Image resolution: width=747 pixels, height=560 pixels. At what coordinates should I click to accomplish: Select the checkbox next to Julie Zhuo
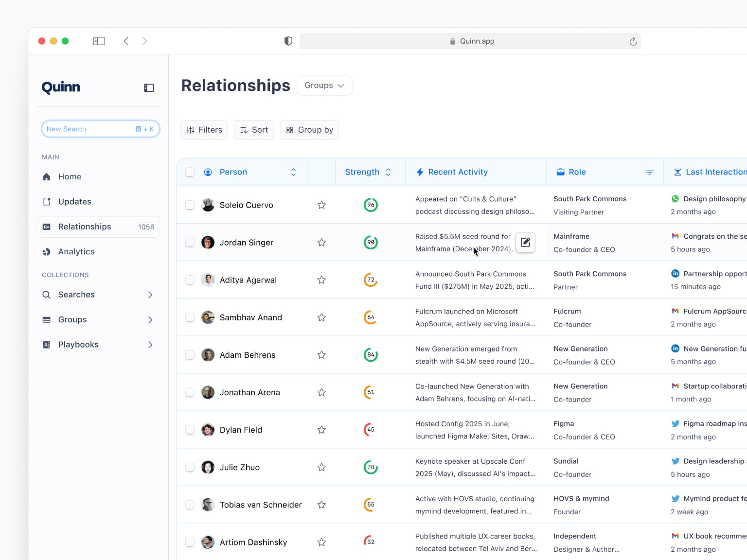pyautogui.click(x=190, y=467)
